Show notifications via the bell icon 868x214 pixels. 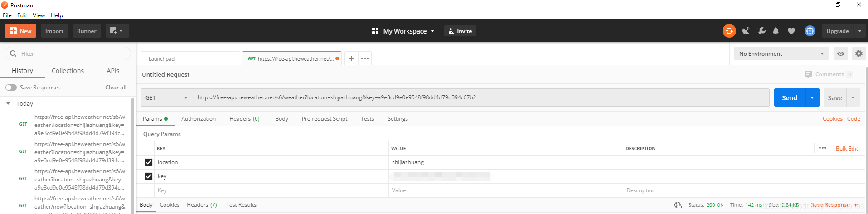[x=776, y=31]
